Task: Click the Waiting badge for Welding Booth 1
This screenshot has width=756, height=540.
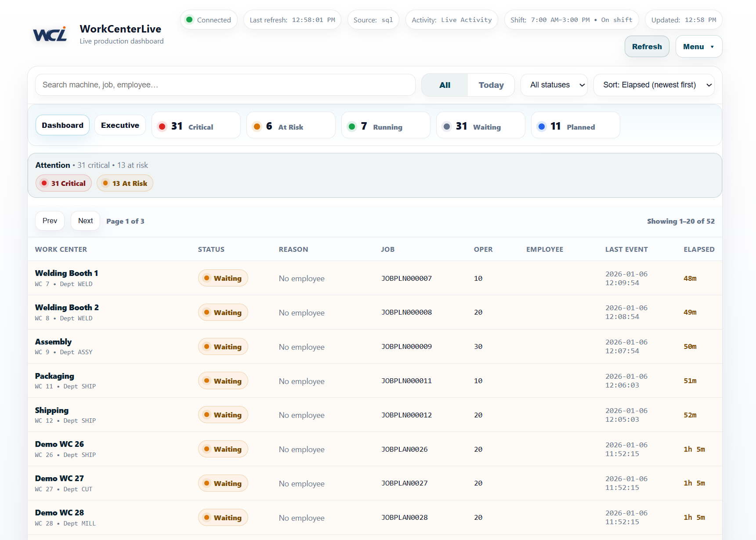Action: tap(223, 278)
